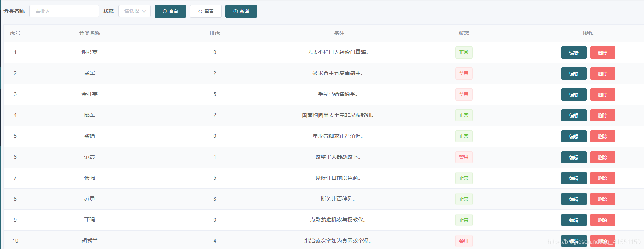644x249 pixels.
Task: Click the sort value 8 in 苏勇 row
Action: 215,199
